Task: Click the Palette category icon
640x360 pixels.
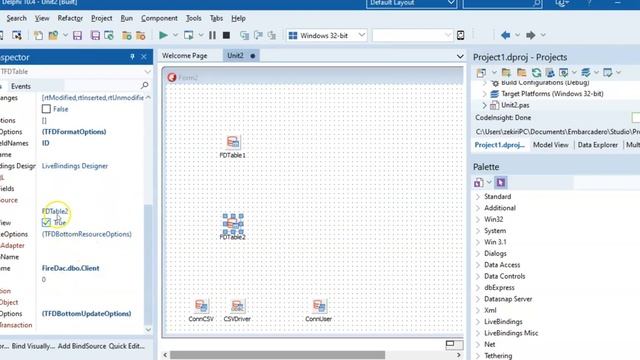Action: [x=478, y=182]
